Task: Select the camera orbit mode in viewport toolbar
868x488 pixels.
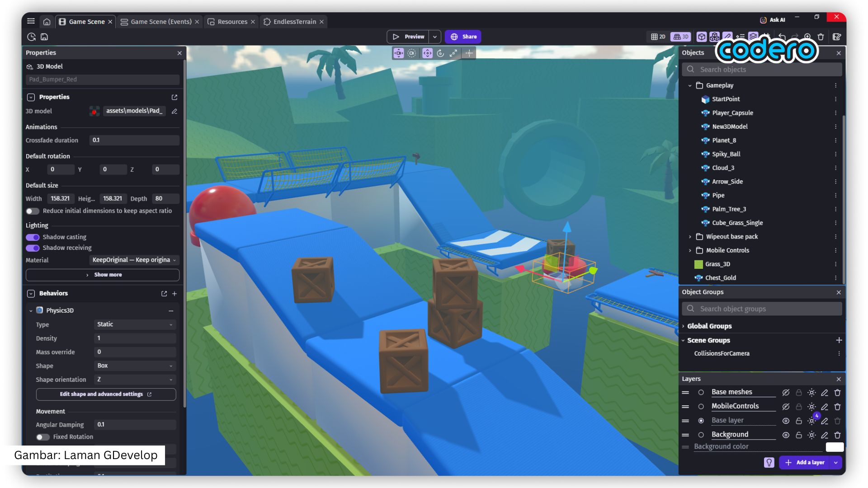Action: click(411, 53)
